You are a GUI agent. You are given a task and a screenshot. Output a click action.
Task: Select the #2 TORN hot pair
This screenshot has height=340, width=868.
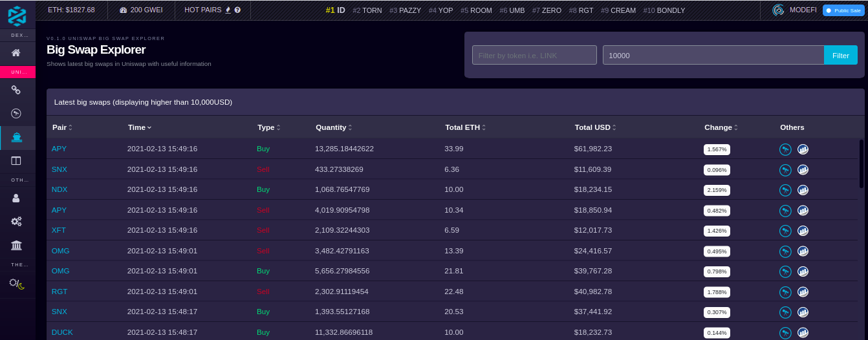(367, 10)
